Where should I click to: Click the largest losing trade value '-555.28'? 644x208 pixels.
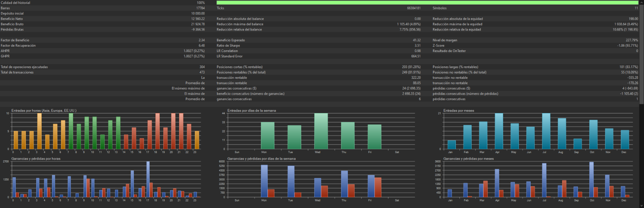pos(633,78)
